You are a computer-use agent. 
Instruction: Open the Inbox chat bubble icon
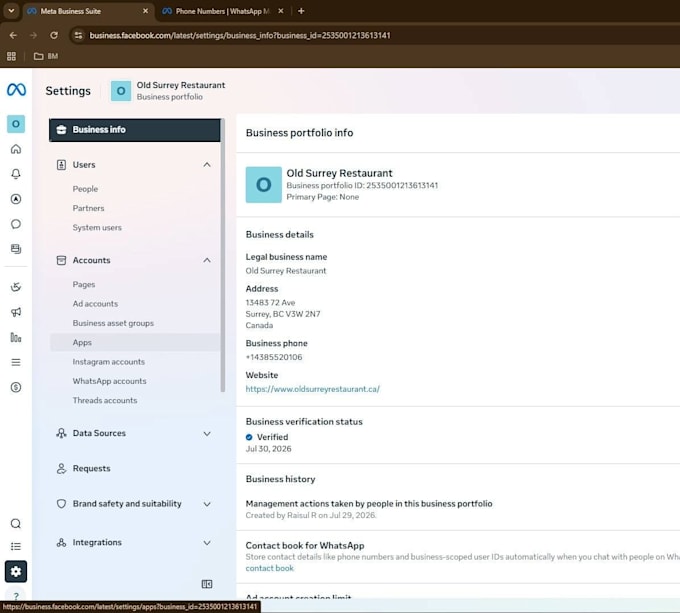pos(16,224)
